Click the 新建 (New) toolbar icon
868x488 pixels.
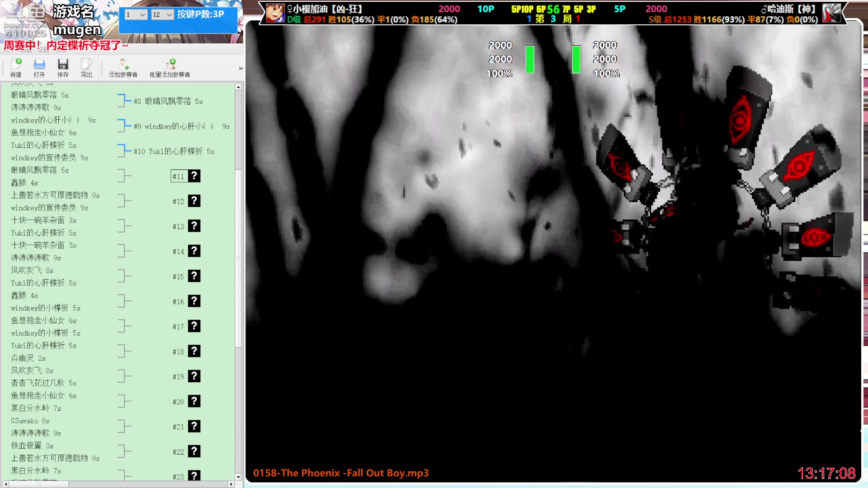(16, 68)
